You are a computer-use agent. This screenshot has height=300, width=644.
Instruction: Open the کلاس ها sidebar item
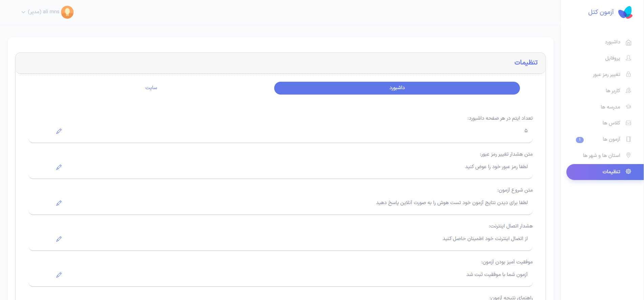click(611, 123)
